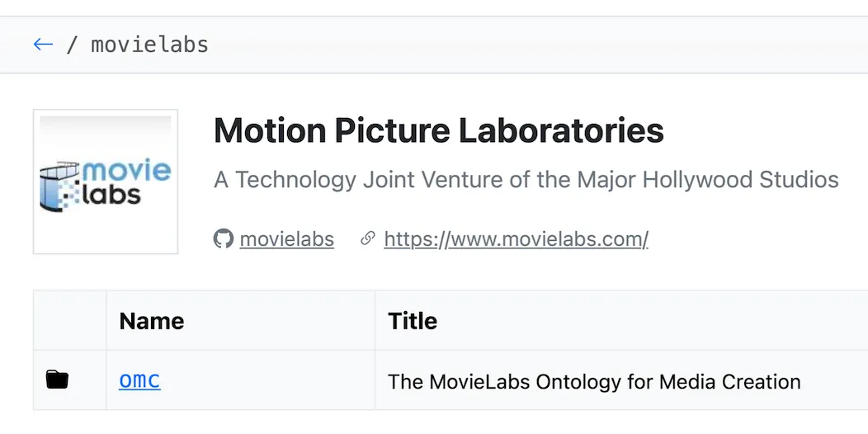Viewport: 868px width, 434px height.
Task: Click the Technology Joint Venture subtitle text
Action: [x=526, y=180]
